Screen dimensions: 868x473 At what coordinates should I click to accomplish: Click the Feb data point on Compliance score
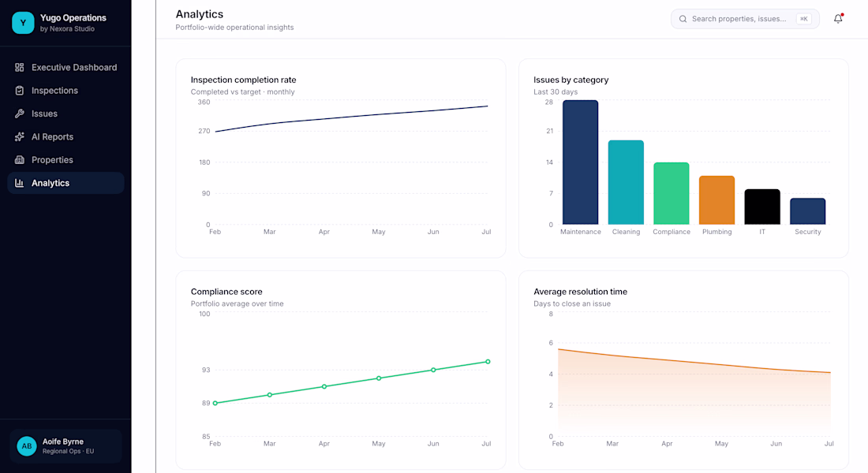[x=215, y=404]
